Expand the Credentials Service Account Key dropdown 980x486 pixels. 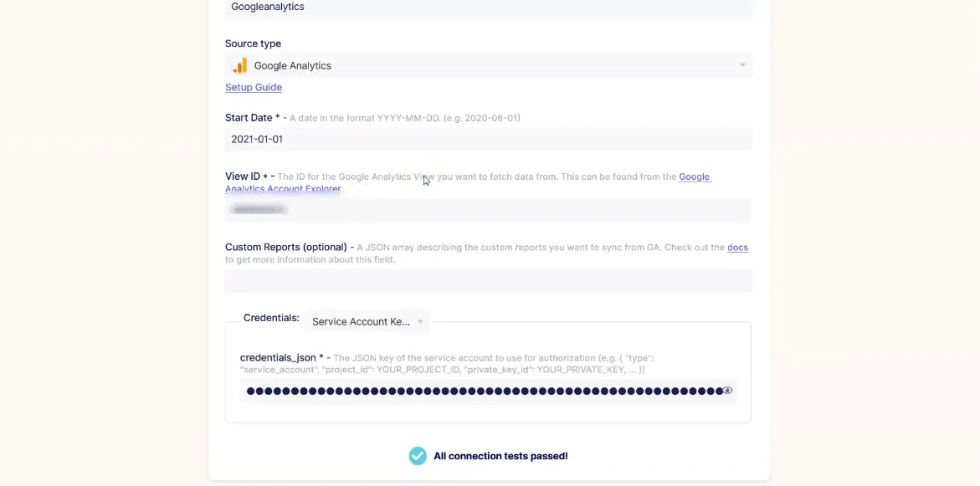pyautogui.click(x=367, y=322)
